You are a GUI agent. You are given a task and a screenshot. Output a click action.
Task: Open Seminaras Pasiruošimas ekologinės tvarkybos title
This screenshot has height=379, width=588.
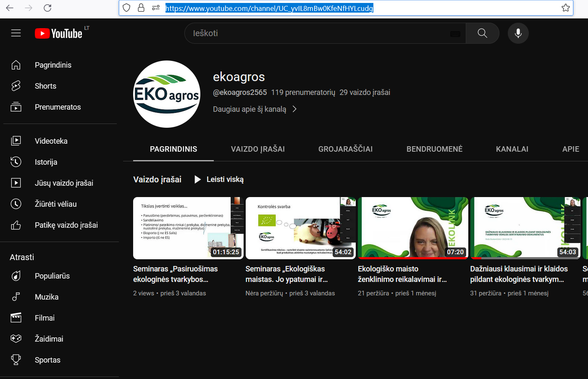[x=176, y=274]
